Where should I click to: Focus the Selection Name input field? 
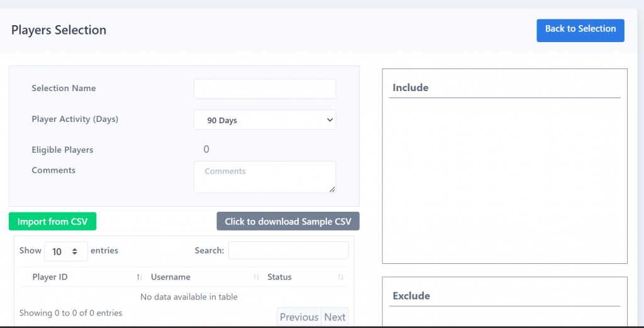point(265,89)
